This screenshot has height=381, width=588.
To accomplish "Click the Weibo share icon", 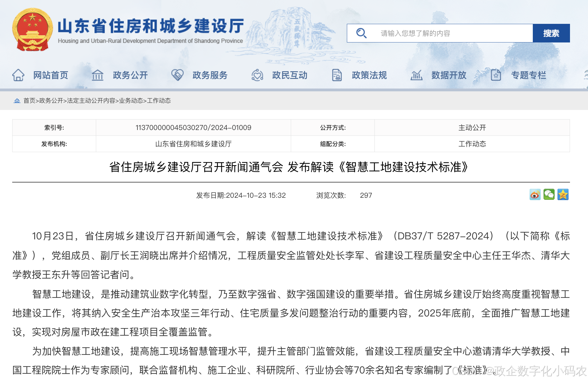I will click(x=535, y=195).
